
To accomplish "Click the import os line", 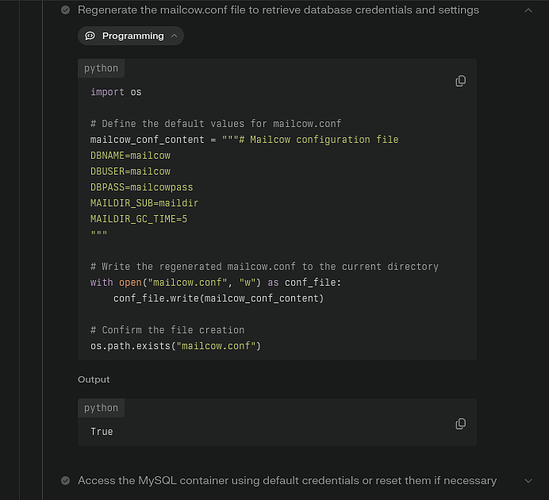I will 116,92.
